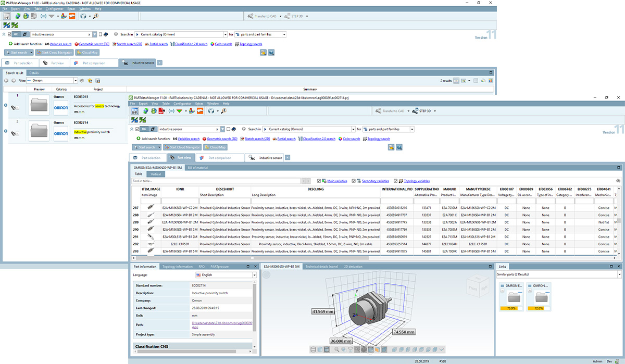The width and height of the screenshot is (625, 364).
Task: Click the second green grid icon under front window toolbar
Action: coord(142,120)
